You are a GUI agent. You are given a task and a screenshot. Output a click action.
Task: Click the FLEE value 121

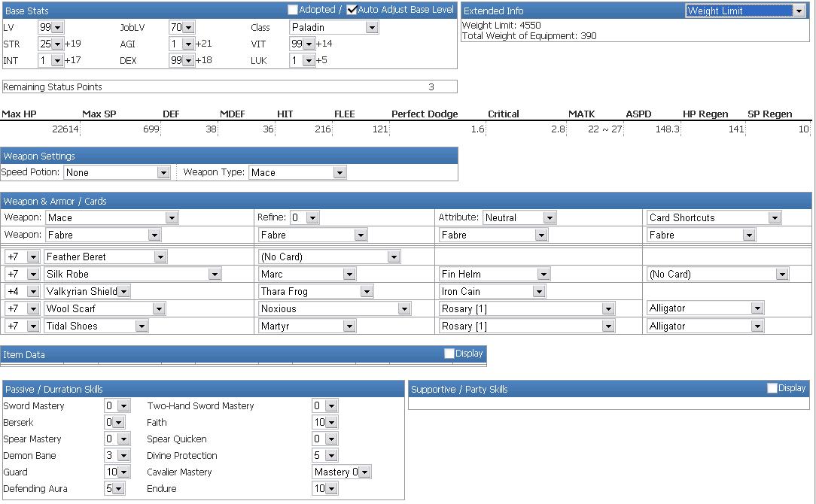pos(380,129)
